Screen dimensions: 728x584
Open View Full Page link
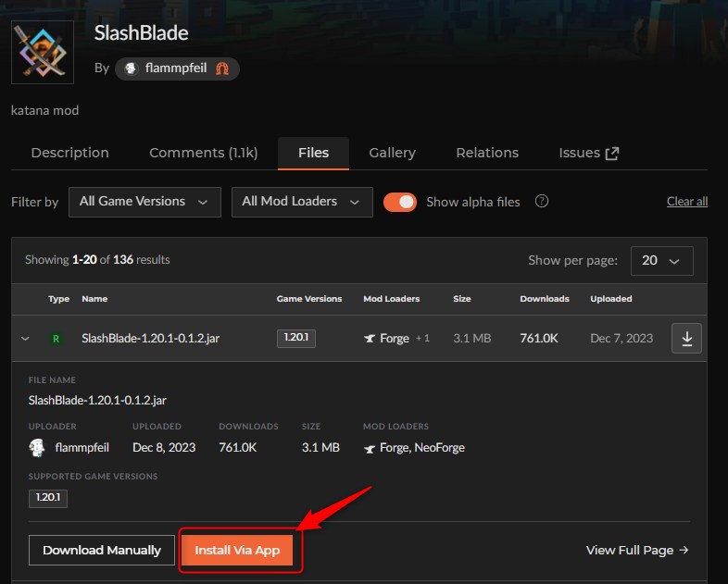point(637,550)
